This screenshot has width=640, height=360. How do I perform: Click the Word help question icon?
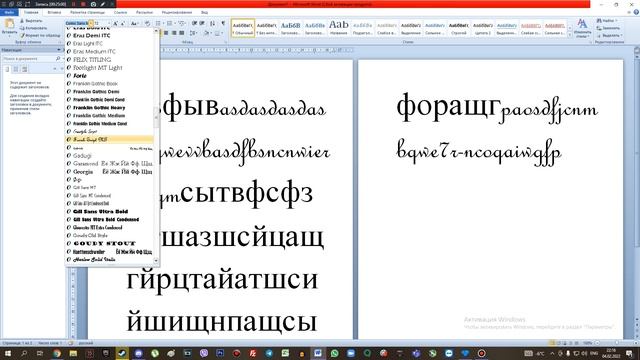(x=637, y=12)
